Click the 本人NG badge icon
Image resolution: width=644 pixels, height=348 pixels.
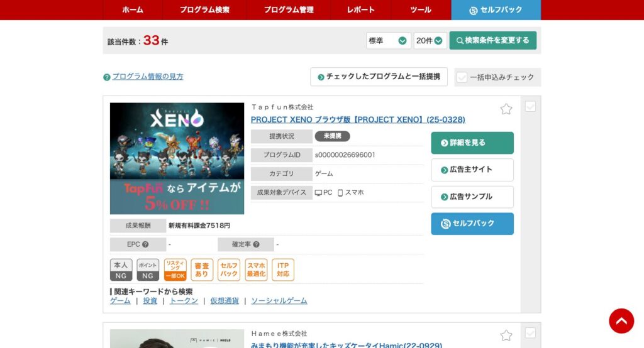(121, 269)
